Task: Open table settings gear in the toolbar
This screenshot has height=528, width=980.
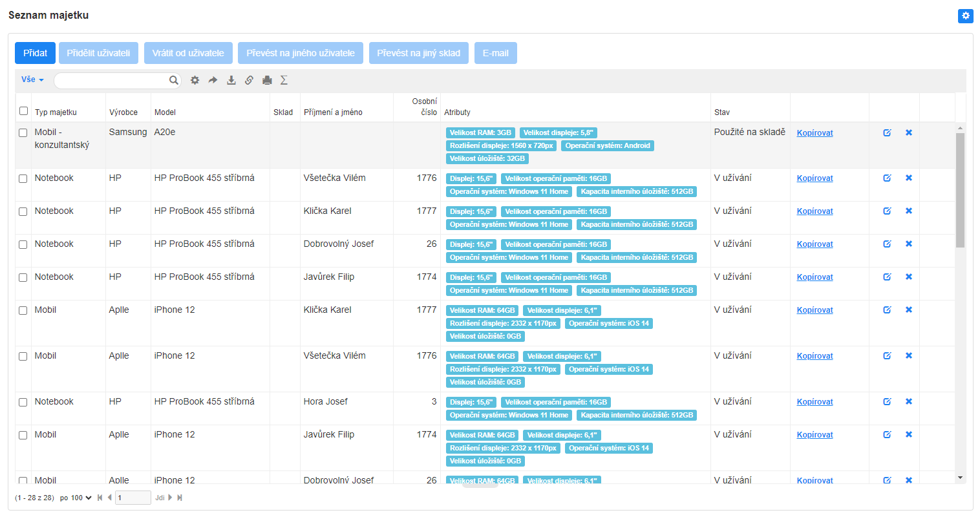Action: [195, 80]
